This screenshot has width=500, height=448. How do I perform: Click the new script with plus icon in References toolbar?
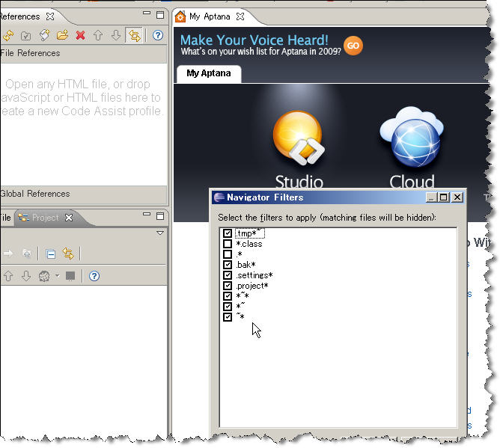coord(44,35)
